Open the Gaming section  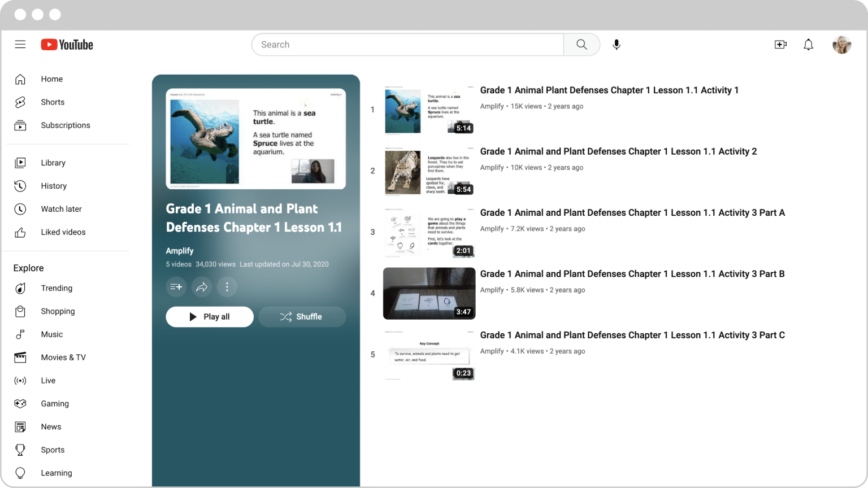coord(55,403)
